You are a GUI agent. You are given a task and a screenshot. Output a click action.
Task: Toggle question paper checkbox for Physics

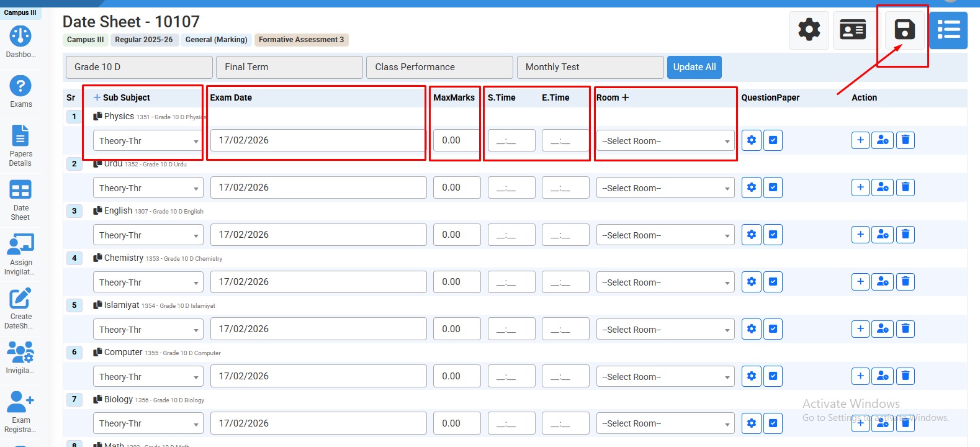click(x=773, y=140)
